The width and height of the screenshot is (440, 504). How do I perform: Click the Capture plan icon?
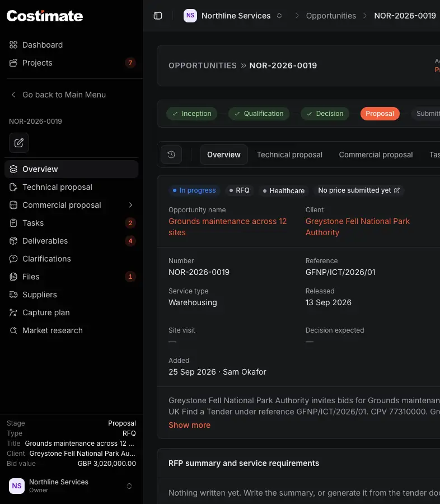(x=13, y=312)
